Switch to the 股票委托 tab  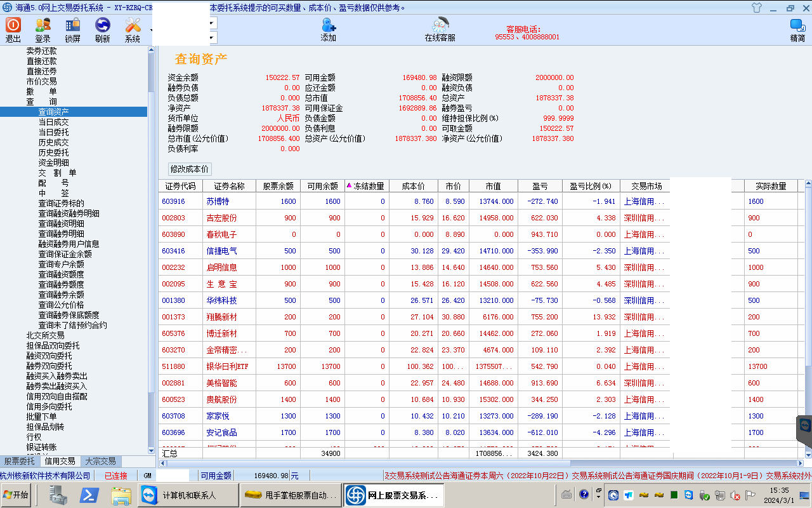(x=20, y=461)
